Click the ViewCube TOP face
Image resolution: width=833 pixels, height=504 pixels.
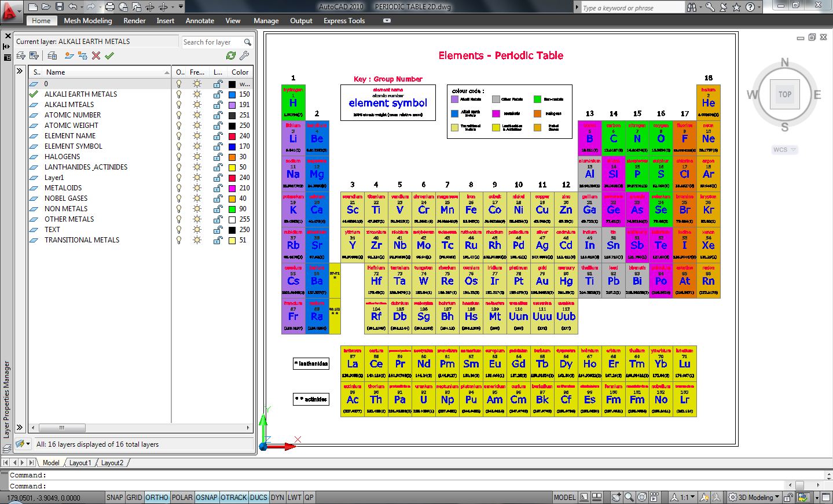(x=784, y=94)
